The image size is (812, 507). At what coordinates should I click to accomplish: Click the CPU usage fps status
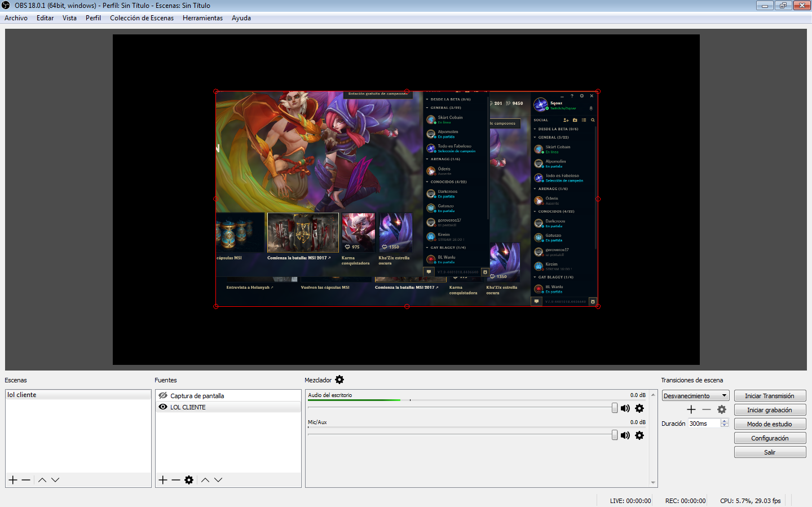(751, 501)
